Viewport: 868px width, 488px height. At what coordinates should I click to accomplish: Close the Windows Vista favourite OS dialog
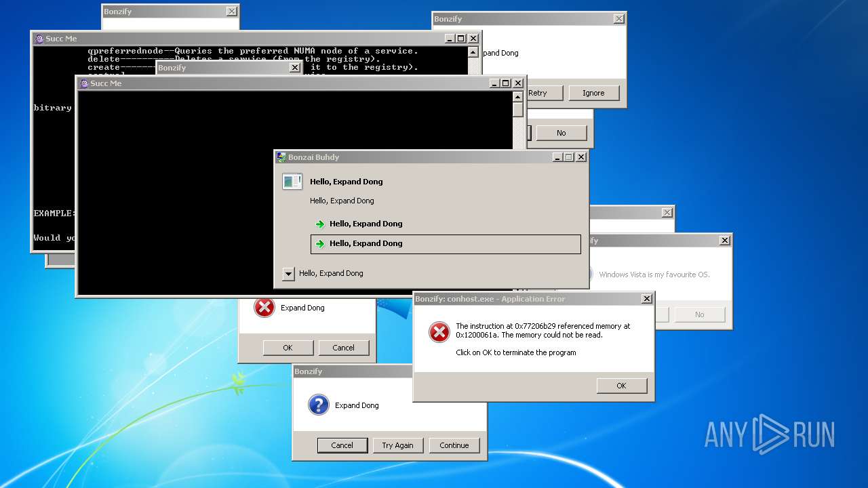(725, 241)
